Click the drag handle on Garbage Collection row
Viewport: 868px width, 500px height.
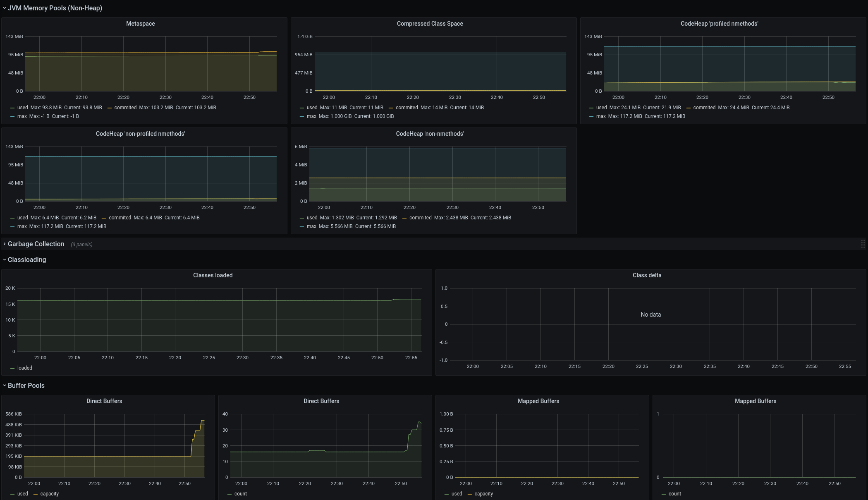863,244
